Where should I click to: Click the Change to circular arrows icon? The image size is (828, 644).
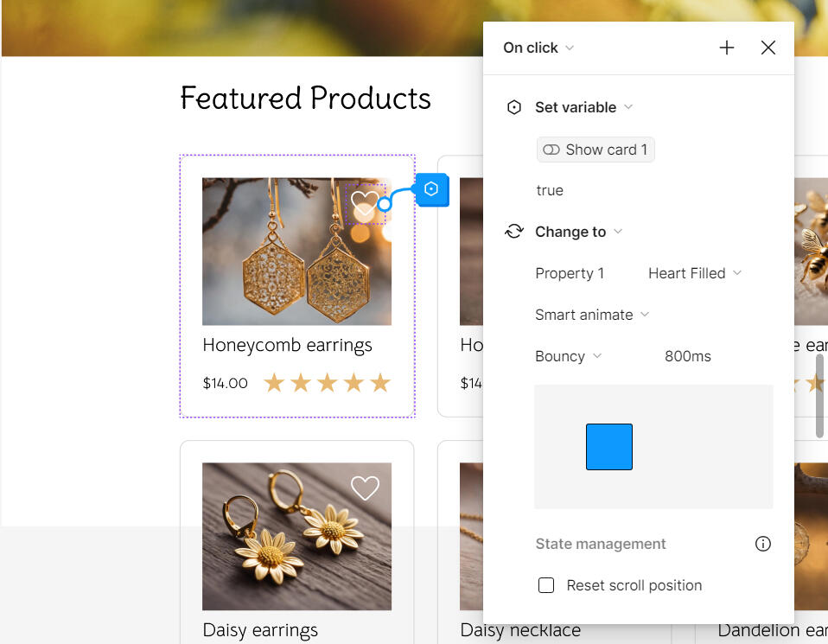pos(514,231)
